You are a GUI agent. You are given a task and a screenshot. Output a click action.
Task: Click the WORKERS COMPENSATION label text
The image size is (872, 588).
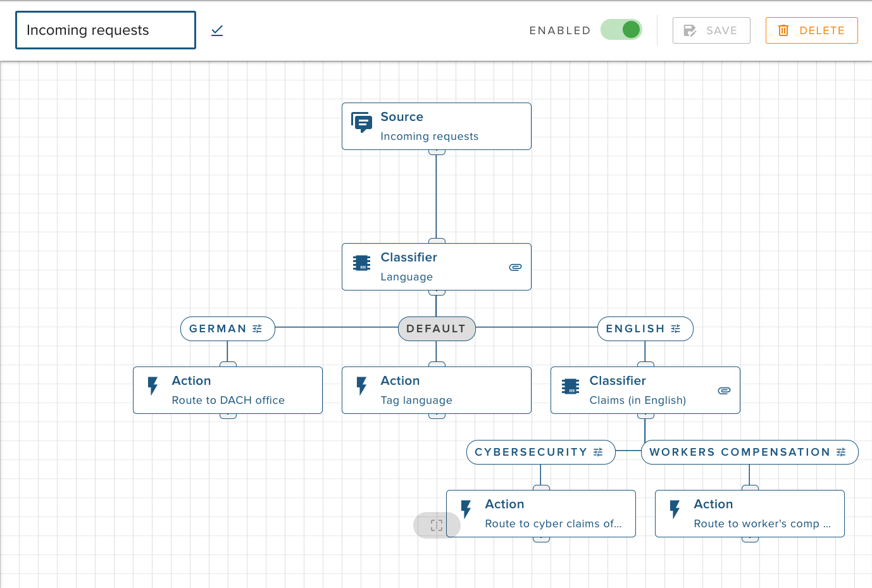740,452
